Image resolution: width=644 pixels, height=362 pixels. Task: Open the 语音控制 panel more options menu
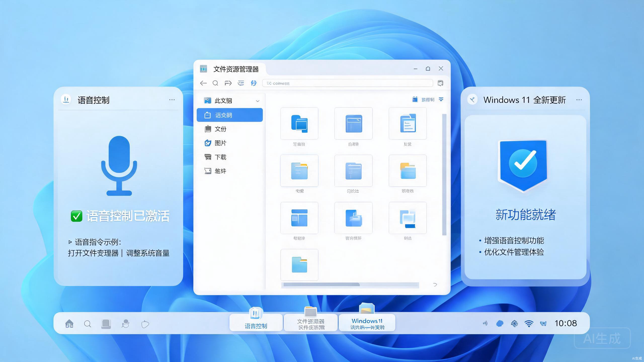point(172,100)
